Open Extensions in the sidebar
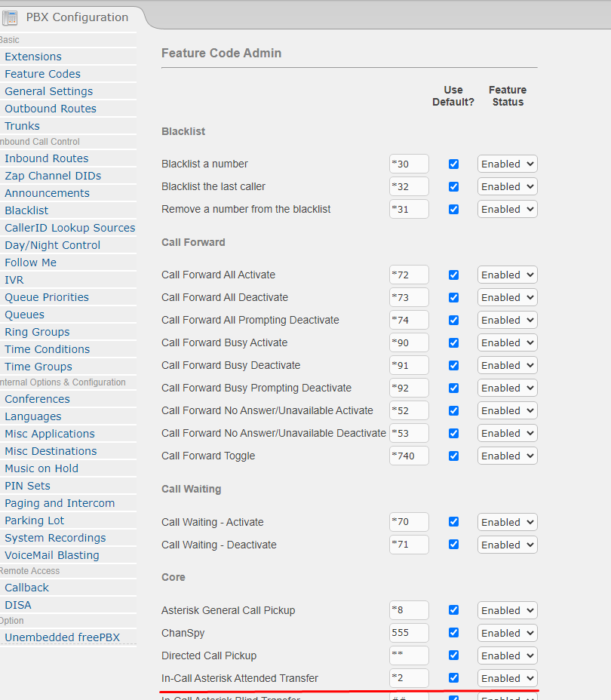This screenshot has height=700, width=611. point(33,57)
